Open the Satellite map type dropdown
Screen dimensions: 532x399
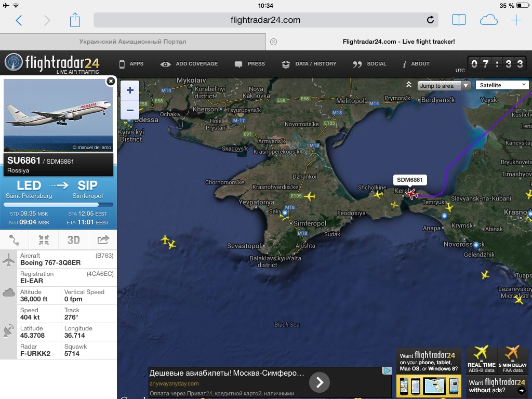click(502, 85)
